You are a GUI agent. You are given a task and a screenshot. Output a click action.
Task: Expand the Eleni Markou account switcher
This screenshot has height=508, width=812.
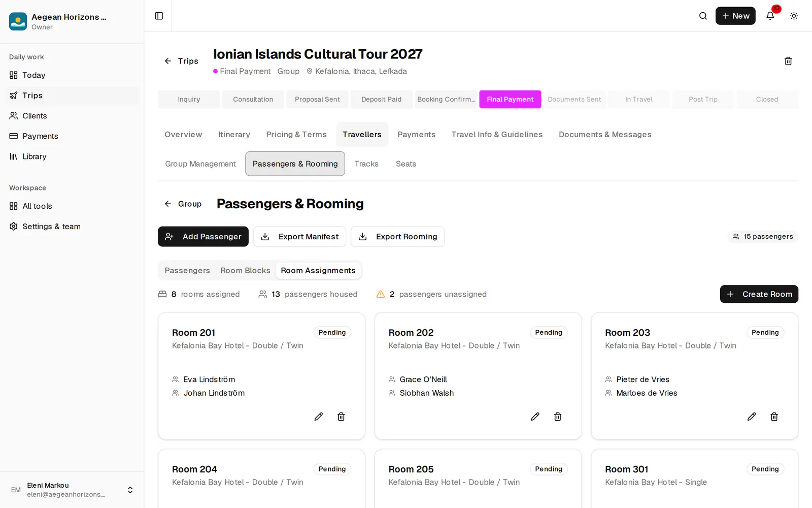72,490
